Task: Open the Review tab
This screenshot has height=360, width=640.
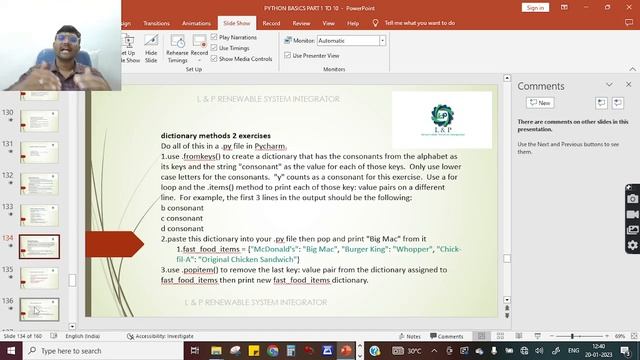Action: 301,23
